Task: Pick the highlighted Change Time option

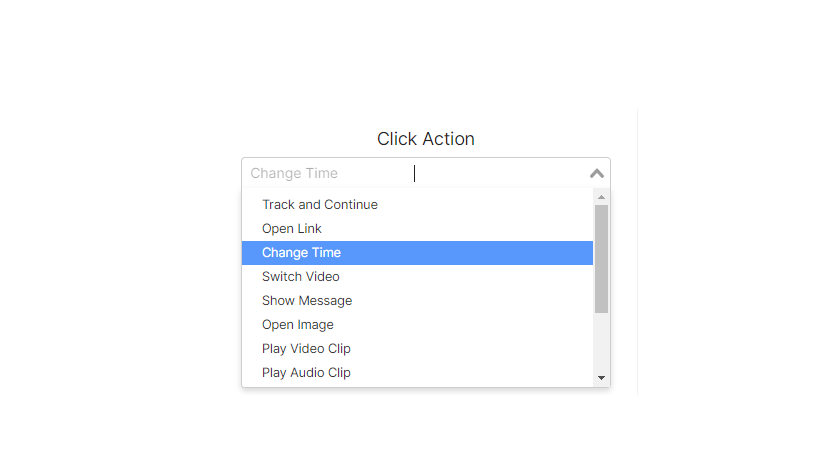Action: [x=301, y=253]
